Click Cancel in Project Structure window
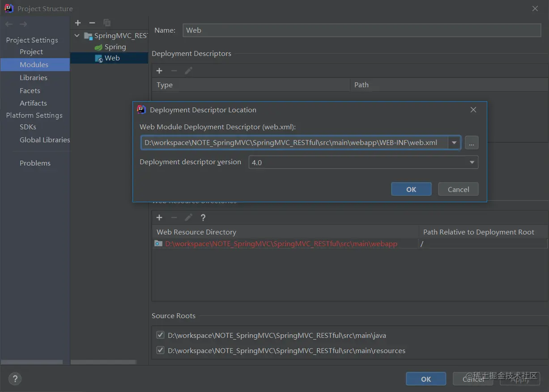 coord(473,379)
